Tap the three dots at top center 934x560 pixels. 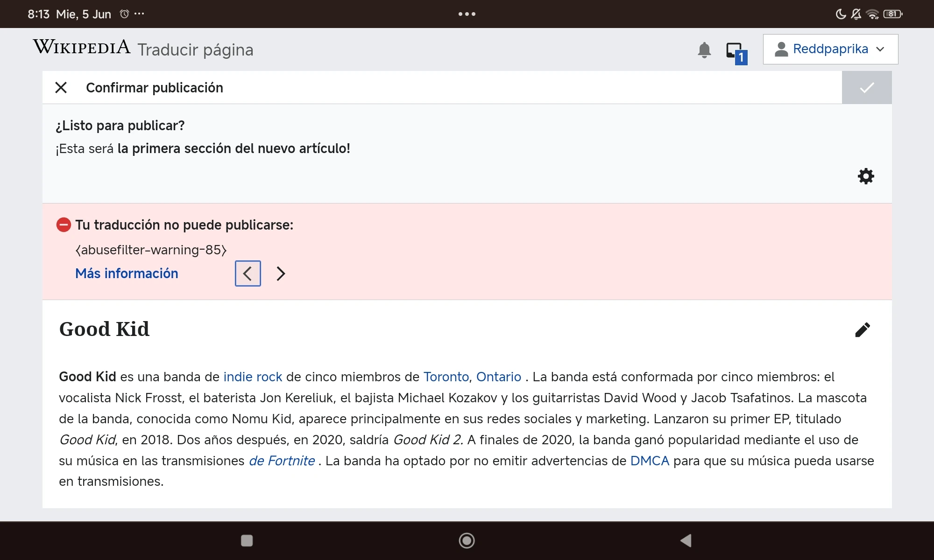pyautogui.click(x=467, y=14)
